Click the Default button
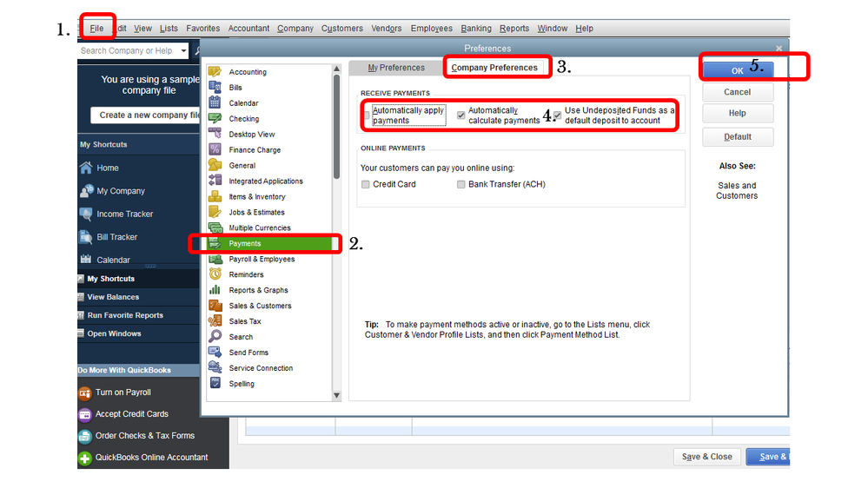This screenshot has width=868, height=488. coord(738,136)
